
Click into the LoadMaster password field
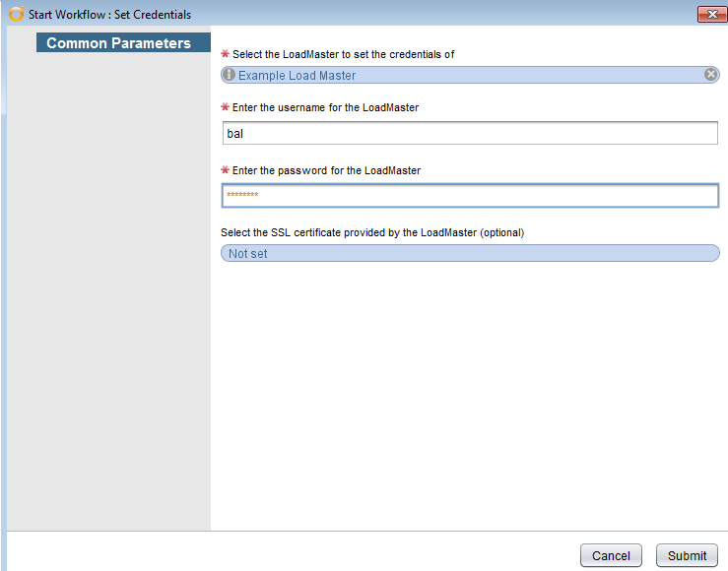(x=470, y=195)
